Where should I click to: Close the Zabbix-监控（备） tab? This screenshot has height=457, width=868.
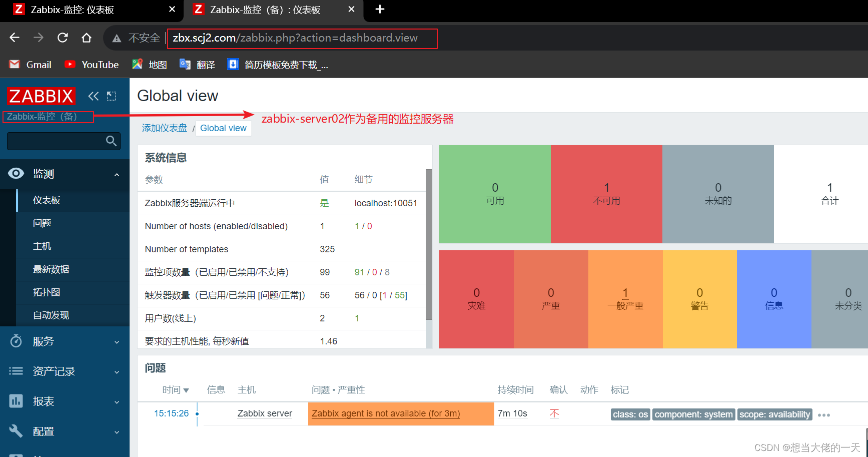351,10
